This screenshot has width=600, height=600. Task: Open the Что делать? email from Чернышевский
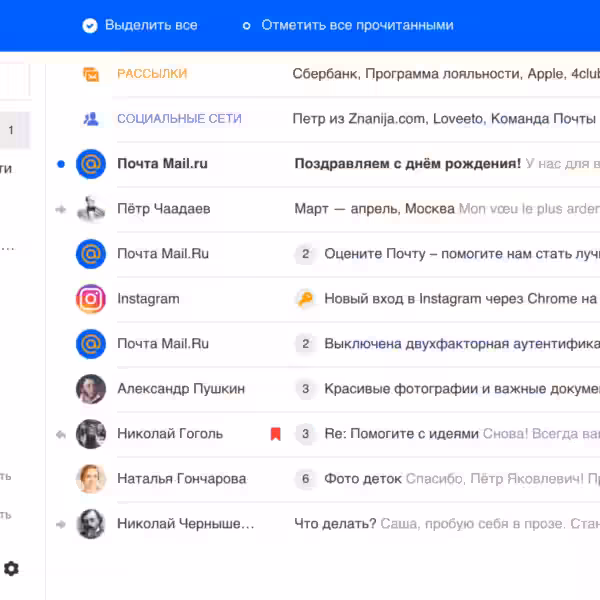click(440, 523)
